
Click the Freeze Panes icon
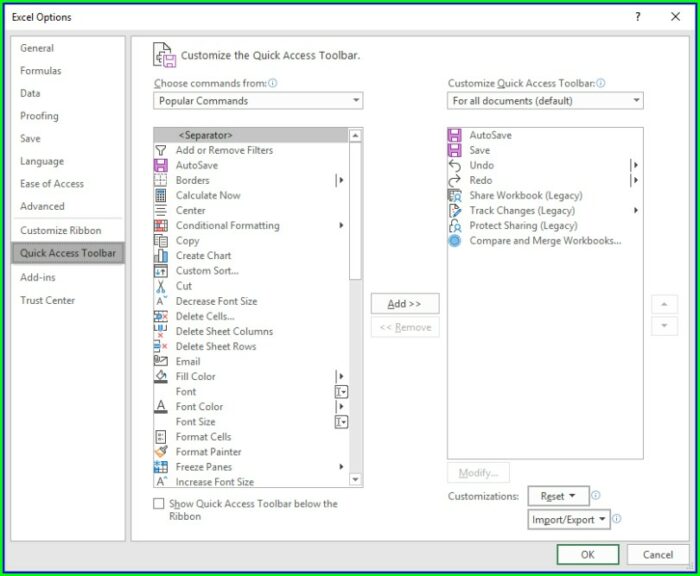tap(160, 467)
